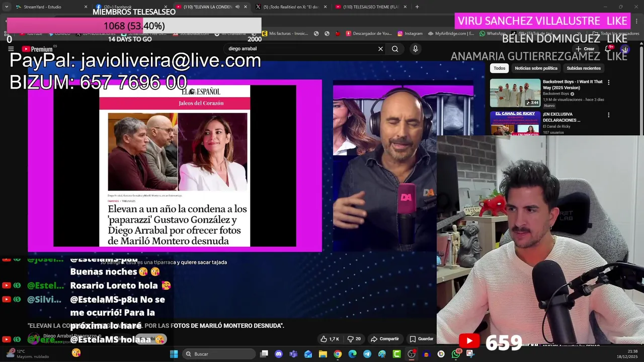Open the El Canal de Ricky channel name
The image size is (644, 362).
(556, 126)
